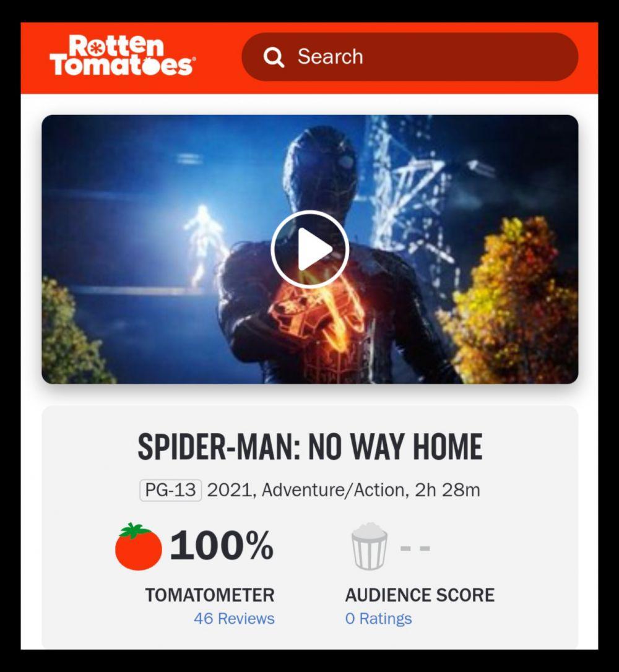Tap the 100% Tomatometer score

tap(221, 546)
